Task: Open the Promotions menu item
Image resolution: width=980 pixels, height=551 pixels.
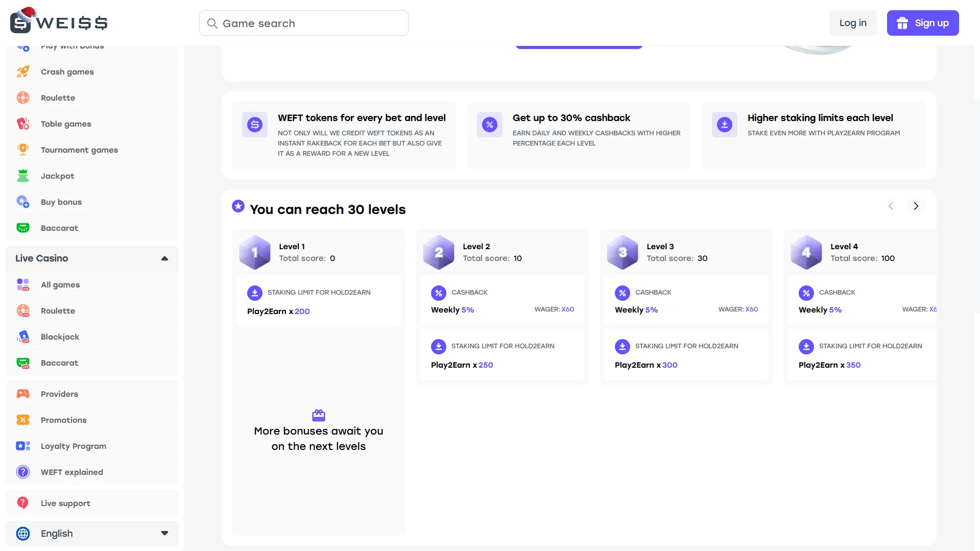Action: [x=64, y=420]
